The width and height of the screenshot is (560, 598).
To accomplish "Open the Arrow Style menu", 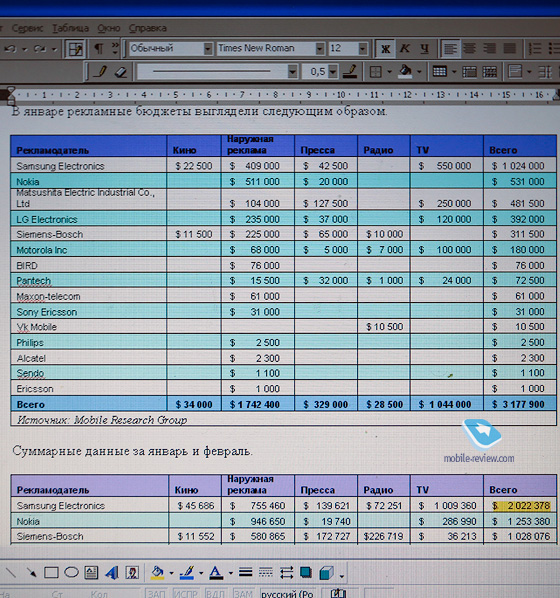I will click(x=286, y=572).
